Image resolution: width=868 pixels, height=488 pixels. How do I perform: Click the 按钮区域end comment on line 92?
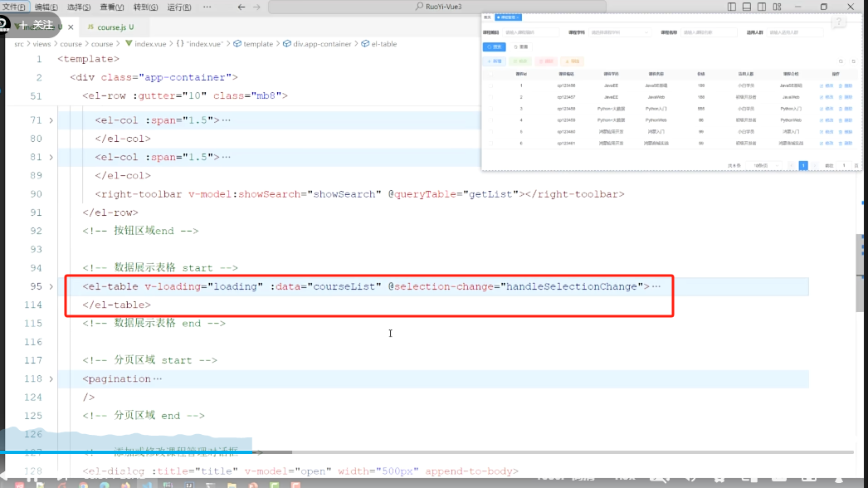[x=140, y=231]
